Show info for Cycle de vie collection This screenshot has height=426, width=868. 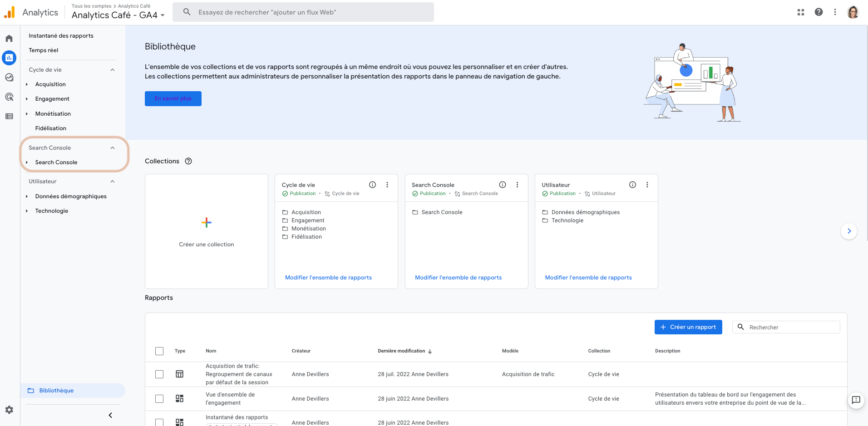(372, 185)
